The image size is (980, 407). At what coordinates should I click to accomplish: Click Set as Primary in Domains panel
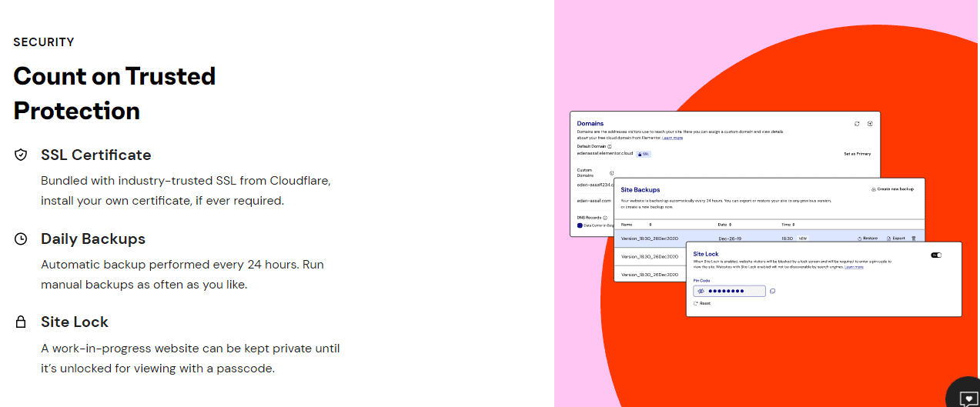click(x=857, y=154)
